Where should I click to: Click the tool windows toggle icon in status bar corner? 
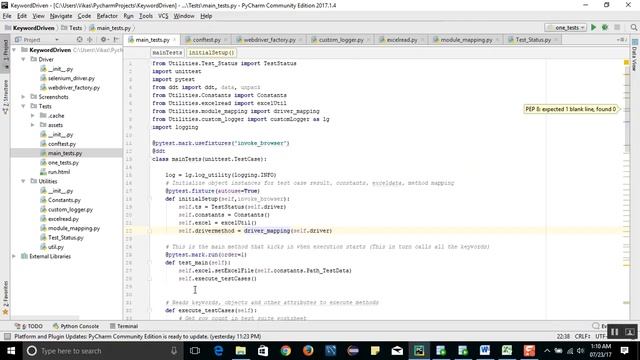click(7, 336)
